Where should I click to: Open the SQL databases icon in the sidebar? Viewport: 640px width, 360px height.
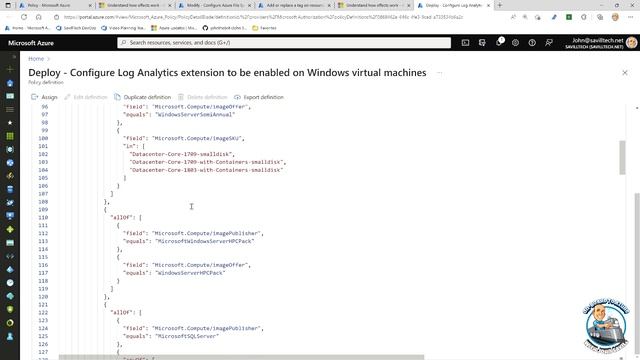click(x=10, y=189)
